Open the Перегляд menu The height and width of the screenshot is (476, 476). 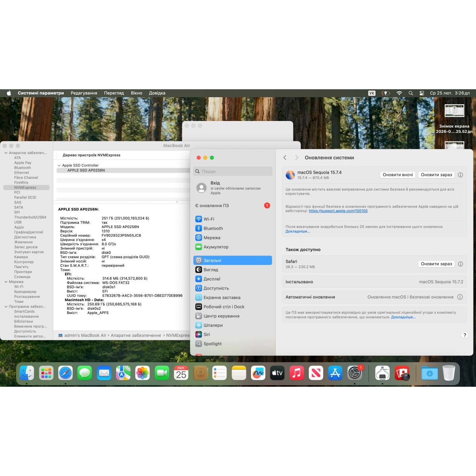(x=114, y=93)
